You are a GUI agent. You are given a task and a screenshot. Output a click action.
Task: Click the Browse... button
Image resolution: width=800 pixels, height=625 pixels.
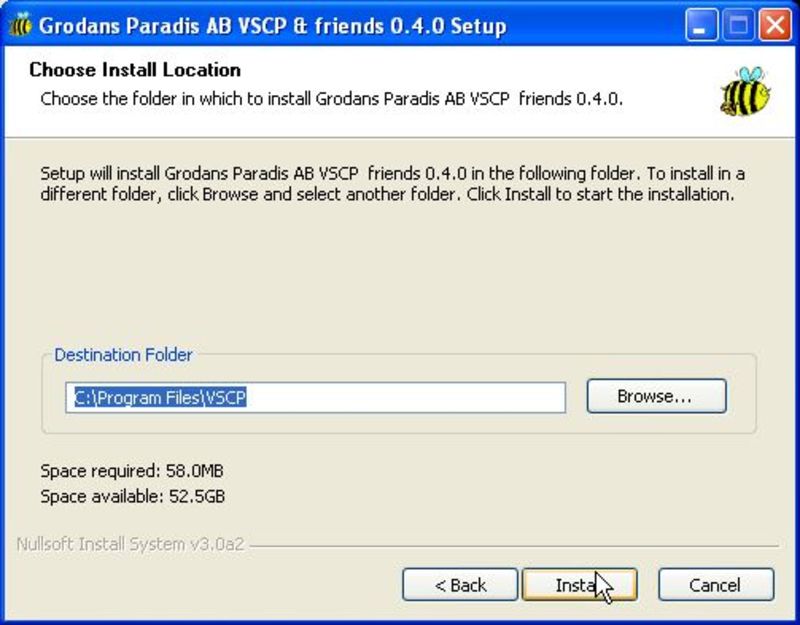point(655,396)
